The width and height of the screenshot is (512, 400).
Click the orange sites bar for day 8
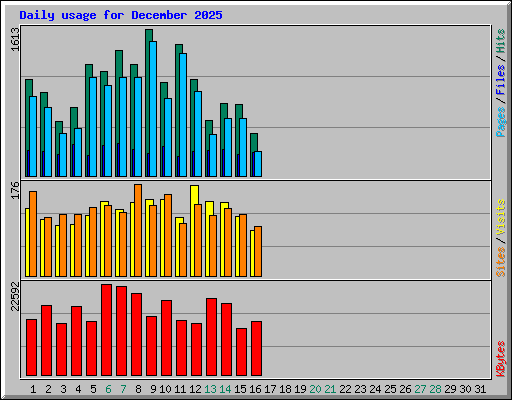tap(138, 230)
